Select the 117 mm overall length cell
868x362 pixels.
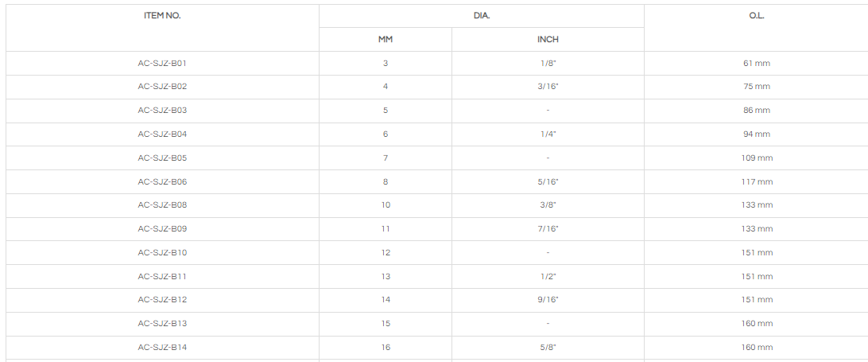tap(756, 181)
